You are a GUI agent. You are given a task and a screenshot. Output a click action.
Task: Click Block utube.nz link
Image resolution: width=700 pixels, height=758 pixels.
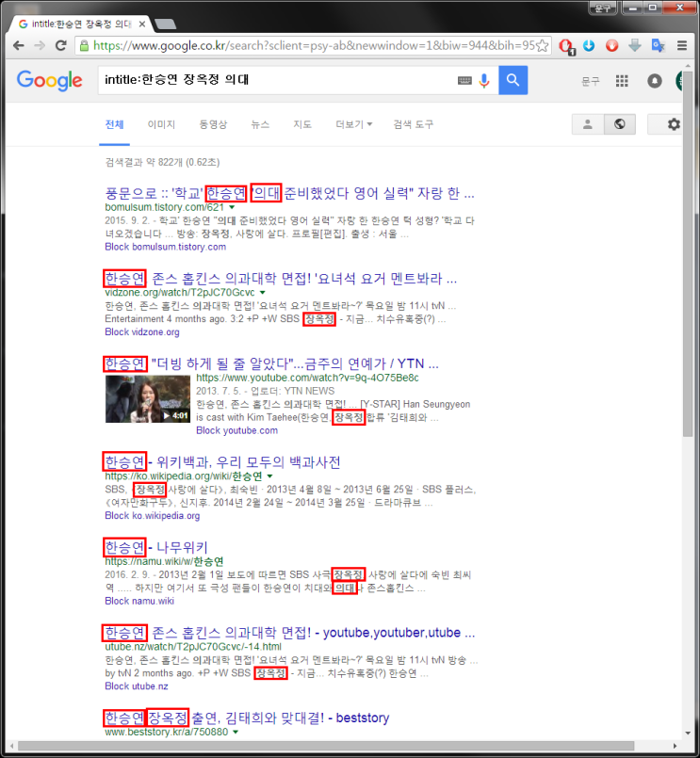[x=137, y=686]
